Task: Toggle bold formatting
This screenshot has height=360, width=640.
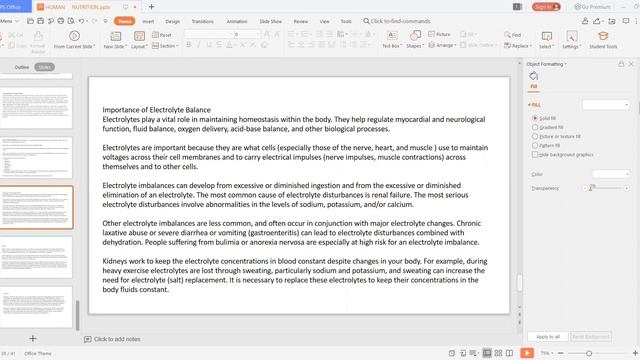Action: [189, 45]
